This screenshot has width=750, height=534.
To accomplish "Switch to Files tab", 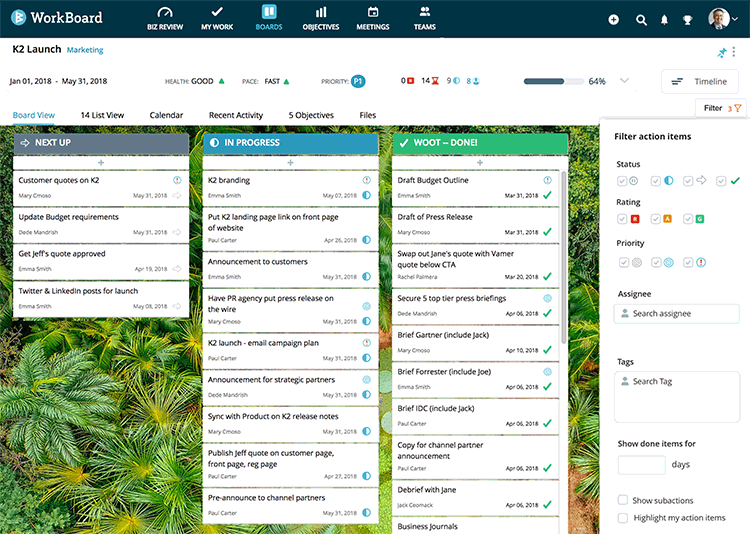I will tap(367, 115).
